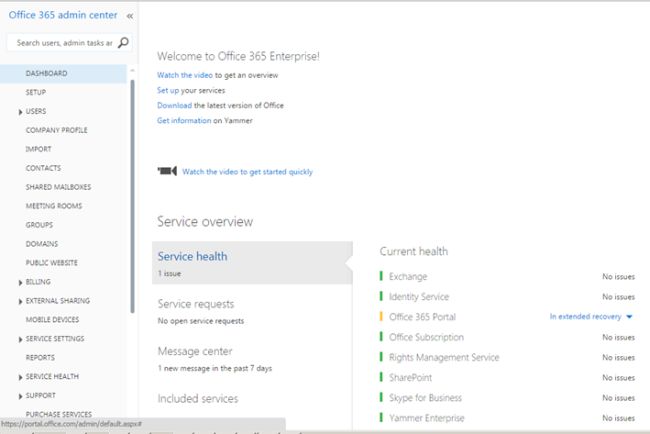Open SETUP in the navigation
This screenshot has height=434, width=650.
tap(36, 92)
